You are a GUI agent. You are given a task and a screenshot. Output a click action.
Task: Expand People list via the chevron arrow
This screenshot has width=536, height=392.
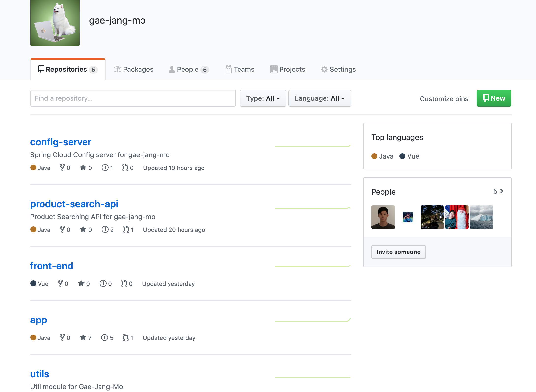pos(502,191)
